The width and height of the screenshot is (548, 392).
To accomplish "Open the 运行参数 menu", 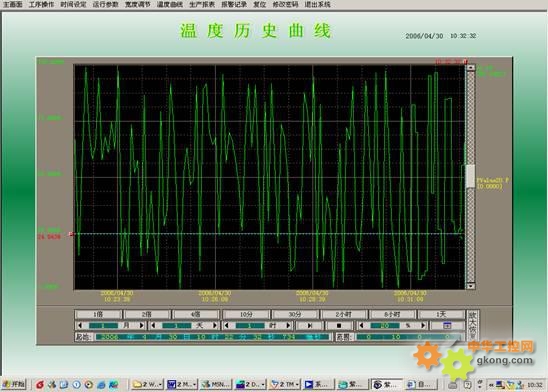I will pyautogui.click(x=105, y=5).
